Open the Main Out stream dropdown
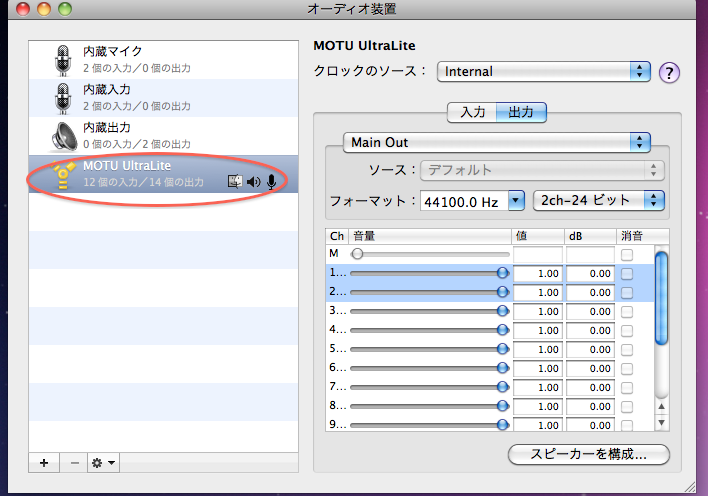 tap(497, 143)
